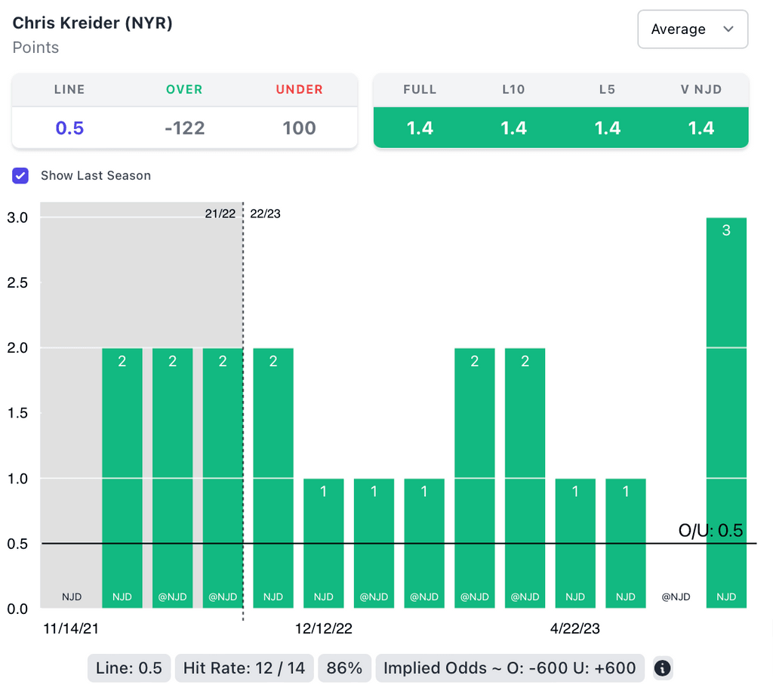
Task: Click the tallest bar showing 3 points
Action: pos(726,412)
